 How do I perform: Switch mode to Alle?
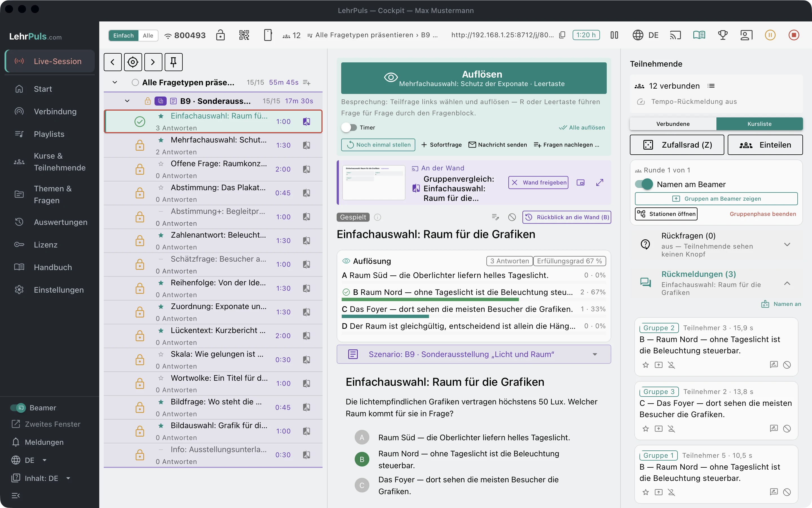tap(148, 36)
